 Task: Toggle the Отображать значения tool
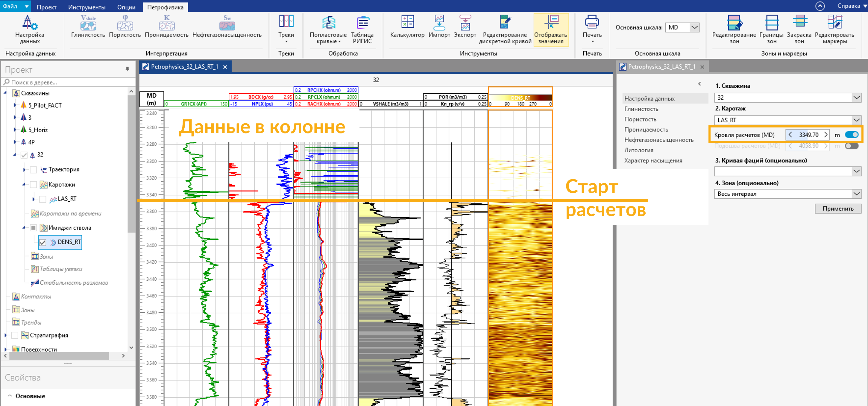551,29
